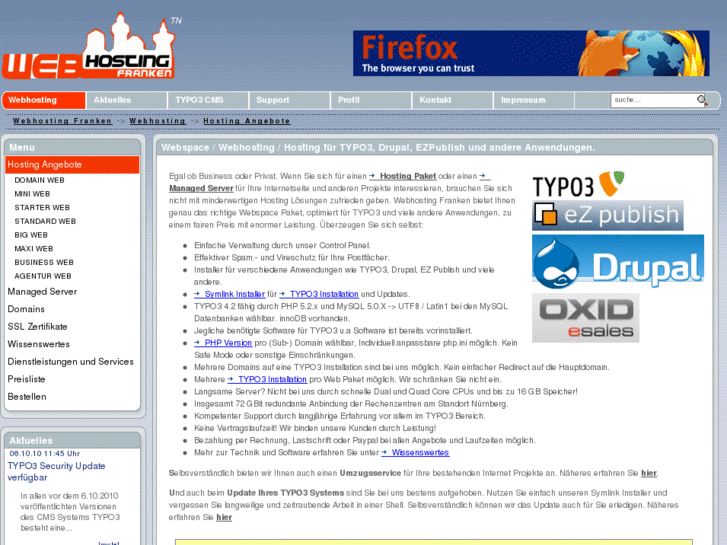Open 'TYPO3 Installation' link after 'Mehrere'
The image size is (727, 545).
(267, 379)
